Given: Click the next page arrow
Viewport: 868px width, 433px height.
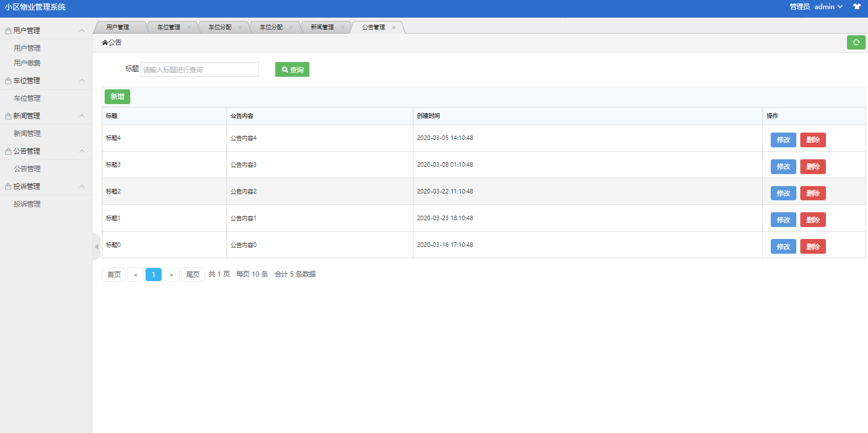Looking at the screenshot, I should 171,274.
